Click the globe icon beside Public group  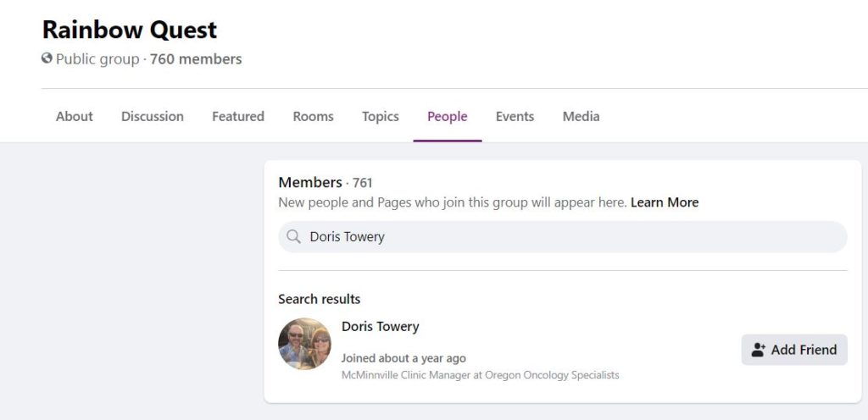(x=47, y=58)
